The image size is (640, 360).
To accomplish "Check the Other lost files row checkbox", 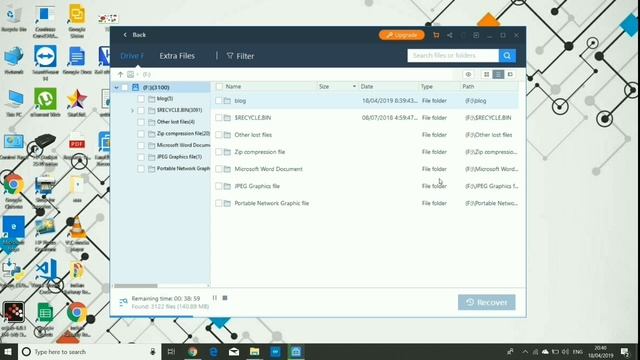I will tap(219, 135).
